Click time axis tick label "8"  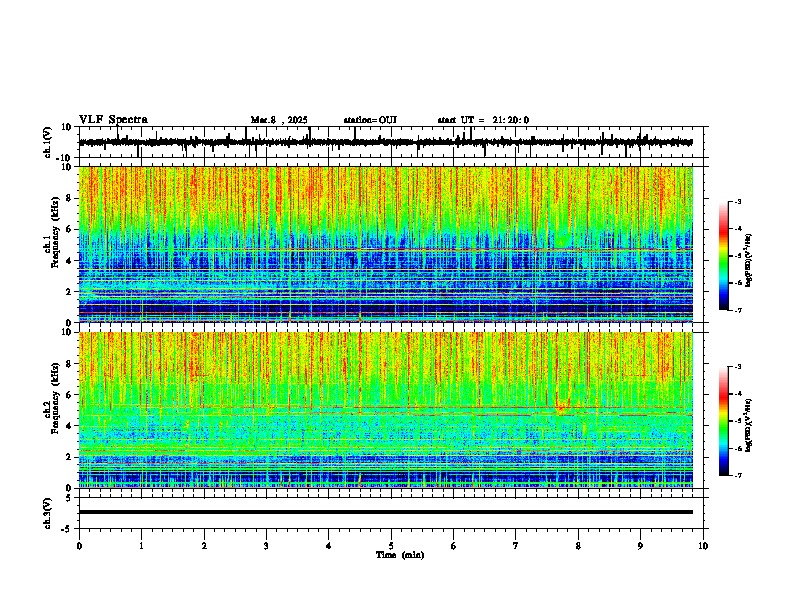578,546
